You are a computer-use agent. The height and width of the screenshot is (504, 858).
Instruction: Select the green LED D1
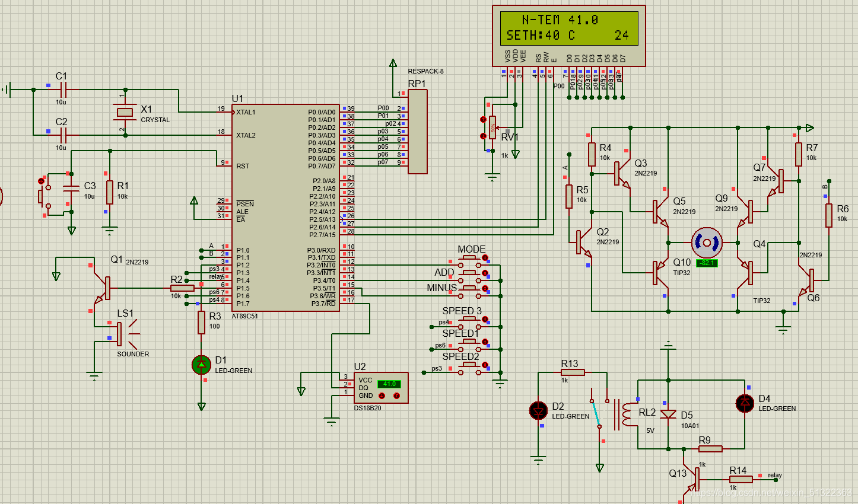tap(202, 364)
